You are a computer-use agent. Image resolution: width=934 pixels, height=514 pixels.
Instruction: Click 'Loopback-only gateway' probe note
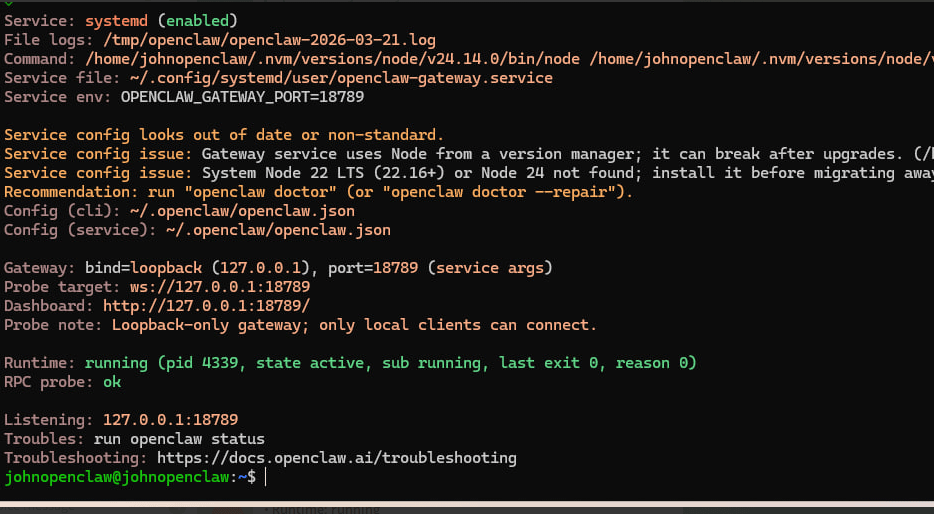[x=354, y=325]
